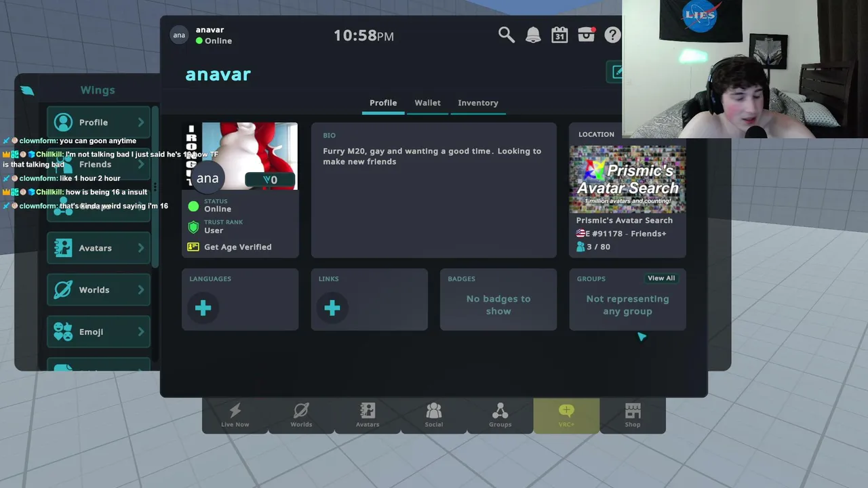Open Social in bottom navigation bar
Viewport: 868px width, 488px height.
tap(434, 415)
